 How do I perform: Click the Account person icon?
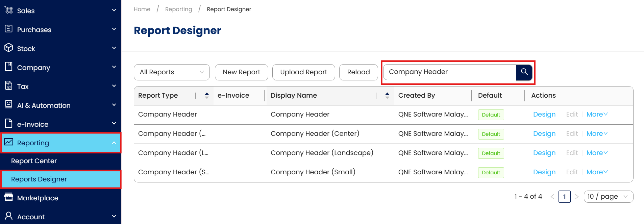click(9, 216)
